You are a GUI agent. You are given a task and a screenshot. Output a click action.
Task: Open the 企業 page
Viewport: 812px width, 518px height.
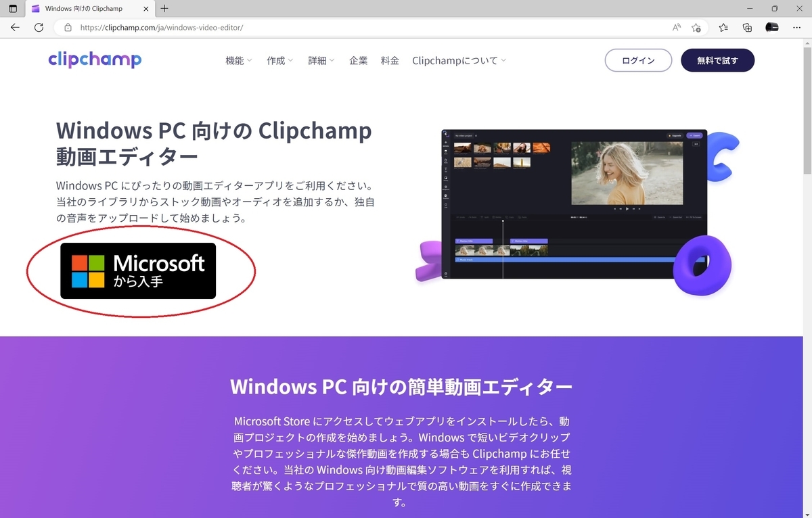coord(359,60)
